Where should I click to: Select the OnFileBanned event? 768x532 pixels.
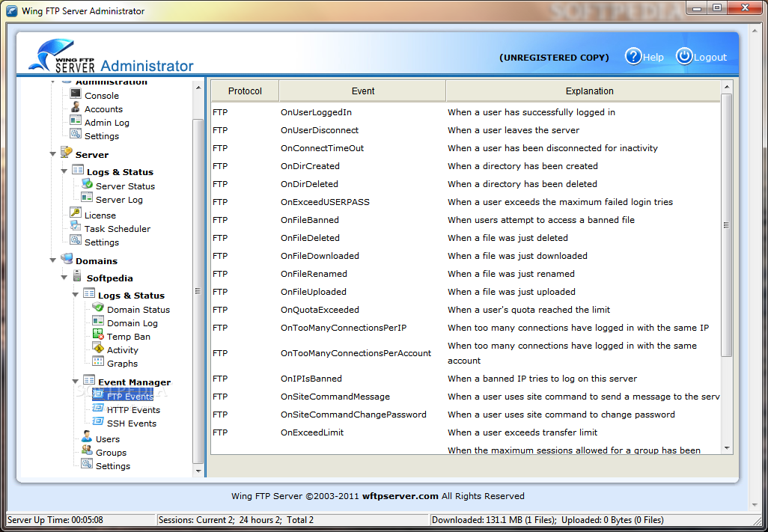point(310,220)
